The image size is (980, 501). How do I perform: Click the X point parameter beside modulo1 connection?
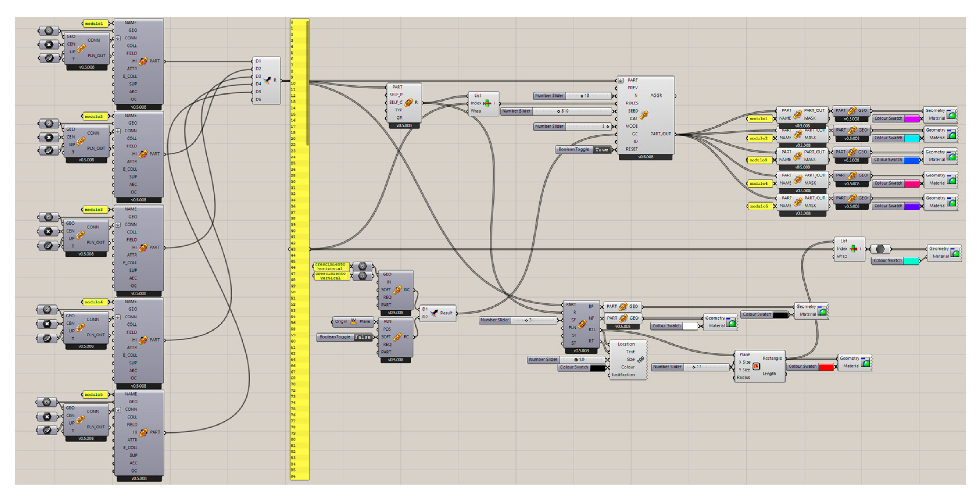coord(49,44)
